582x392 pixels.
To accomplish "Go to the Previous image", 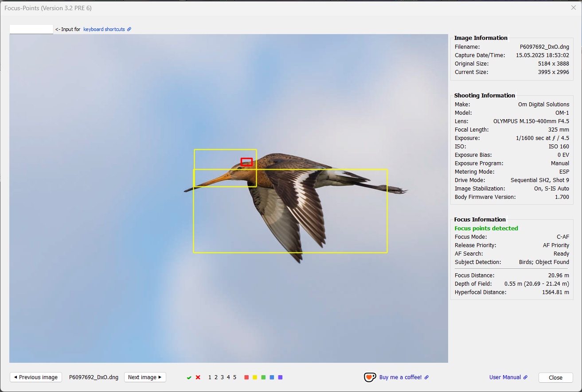I will [36, 377].
